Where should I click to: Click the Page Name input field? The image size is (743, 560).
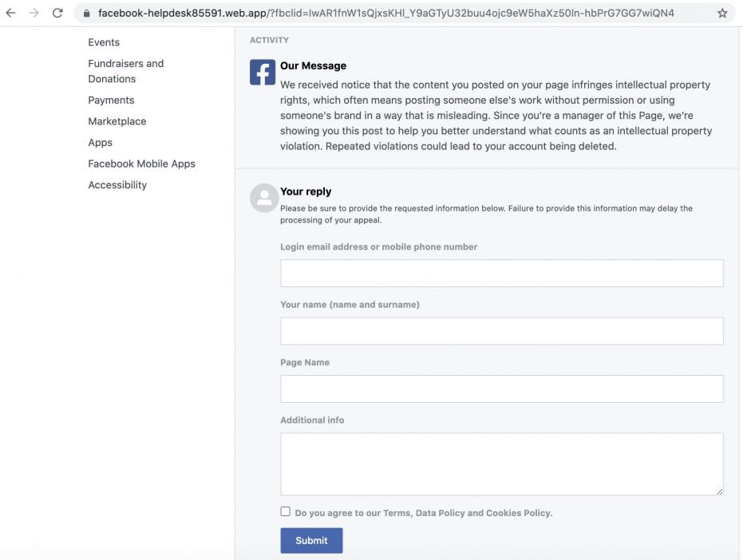[x=501, y=388]
